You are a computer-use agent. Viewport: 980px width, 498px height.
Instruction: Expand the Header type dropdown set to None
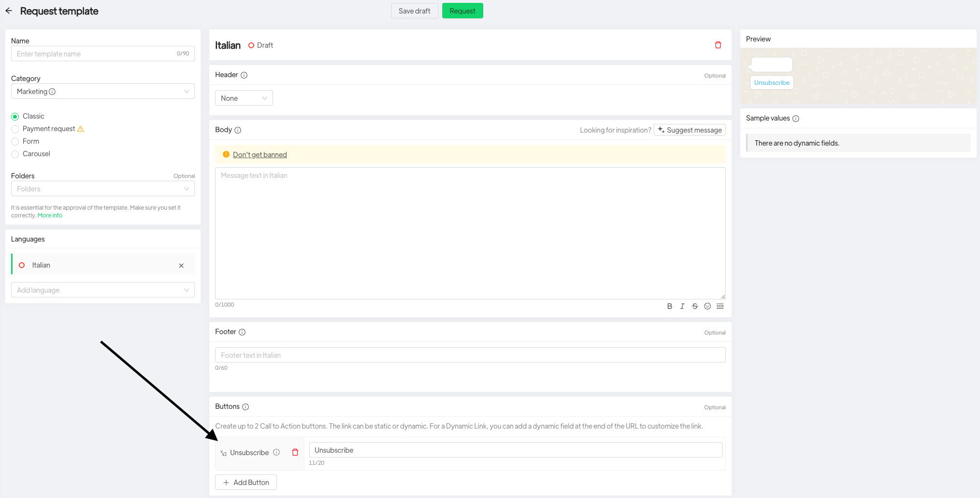pos(244,98)
